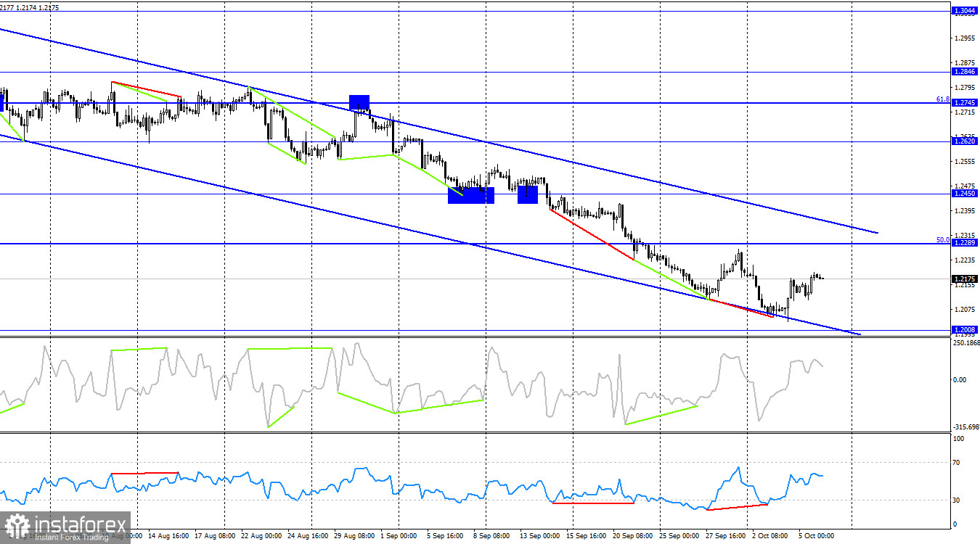Click the 13 Sep 00:00 time label
The image size is (980, 544).
click(x=541, y=536)
